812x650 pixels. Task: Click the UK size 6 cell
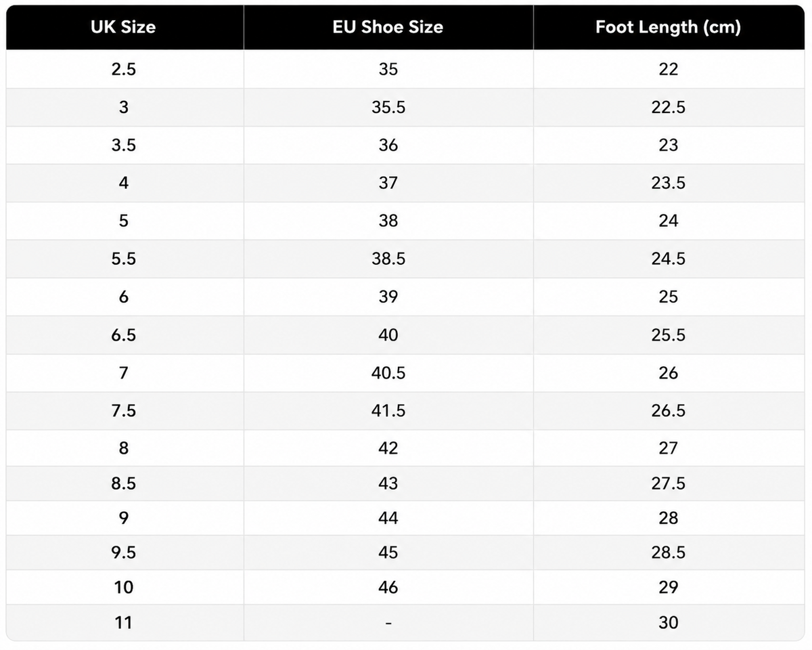(125, 297)
